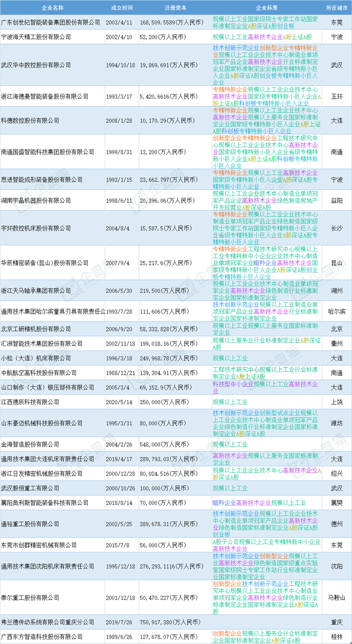Image resolution: width=352 pixels, height=644 pixels.
Task: Select 科德数控股份有限公司 company name
Action: [x=31, y=120]
